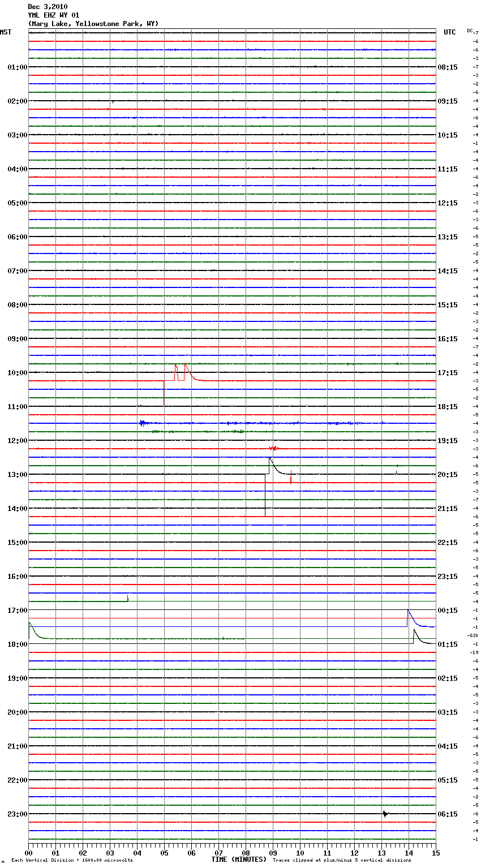
Task: Click minute "08" on the bottom time axis
Action: pos(246,852)
